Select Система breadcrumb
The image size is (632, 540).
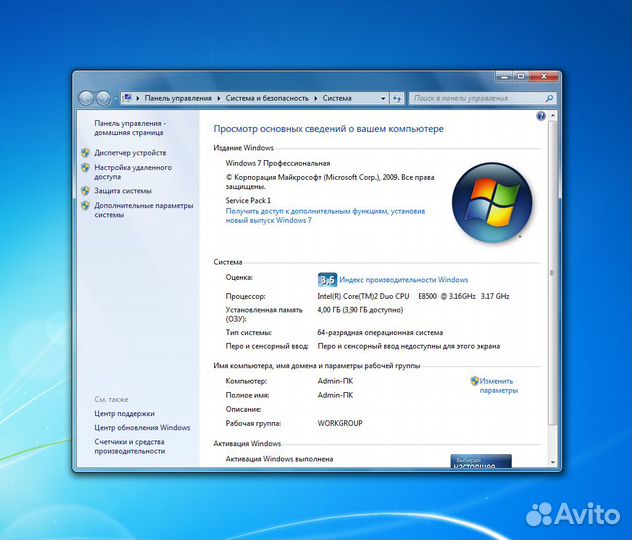(x=337, y=98)
